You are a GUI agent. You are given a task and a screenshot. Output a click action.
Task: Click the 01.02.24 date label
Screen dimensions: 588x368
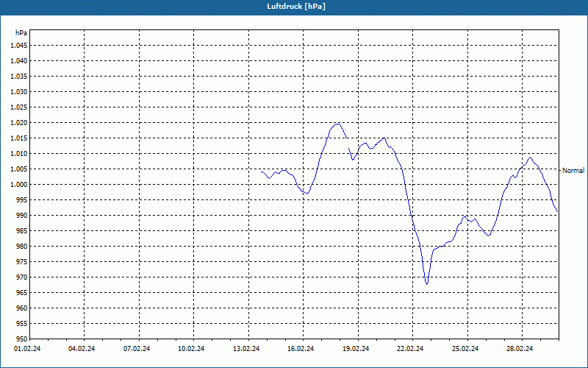point(27,349)
